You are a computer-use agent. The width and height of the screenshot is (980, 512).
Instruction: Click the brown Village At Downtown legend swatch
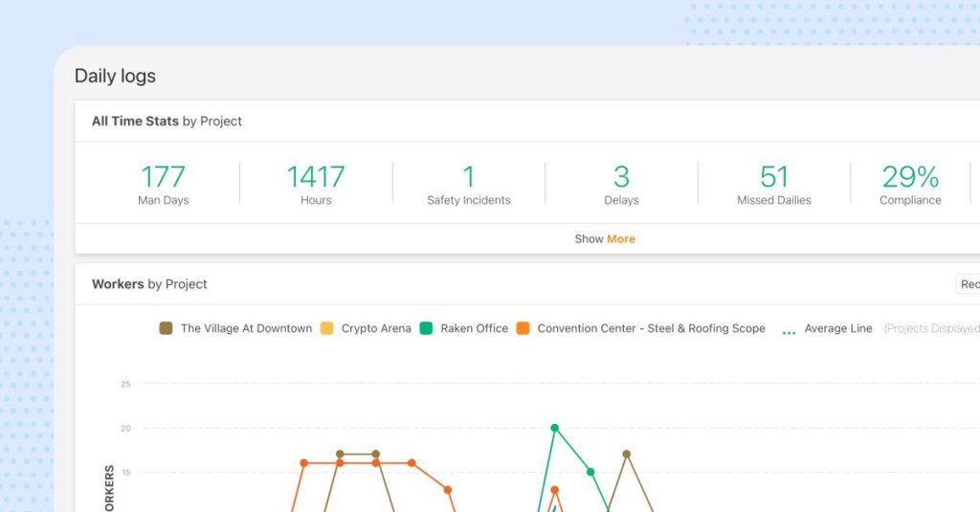[167, 328]
